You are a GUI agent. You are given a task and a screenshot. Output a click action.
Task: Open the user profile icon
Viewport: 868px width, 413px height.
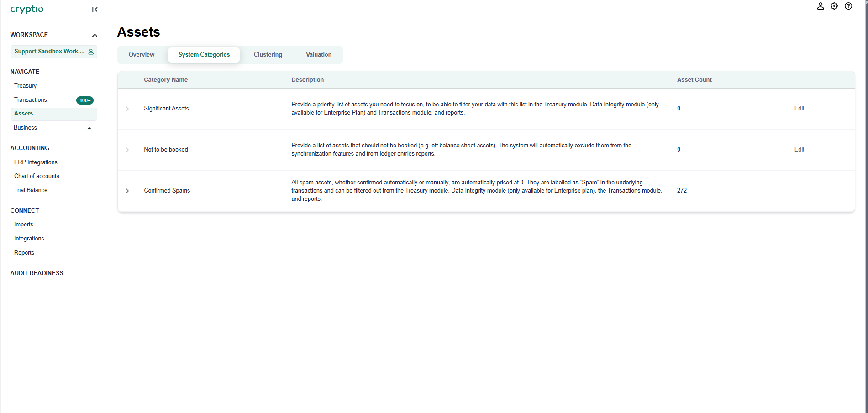click(820, 6)
